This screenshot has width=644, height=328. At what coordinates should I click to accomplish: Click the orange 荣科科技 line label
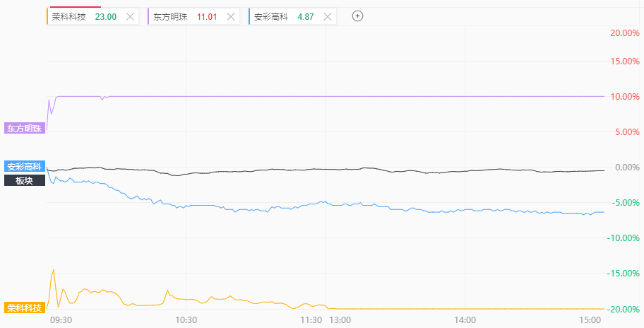[x=25, y=307]
